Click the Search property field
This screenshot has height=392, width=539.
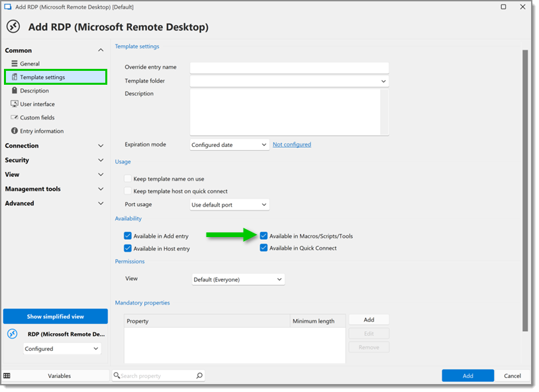158,375
